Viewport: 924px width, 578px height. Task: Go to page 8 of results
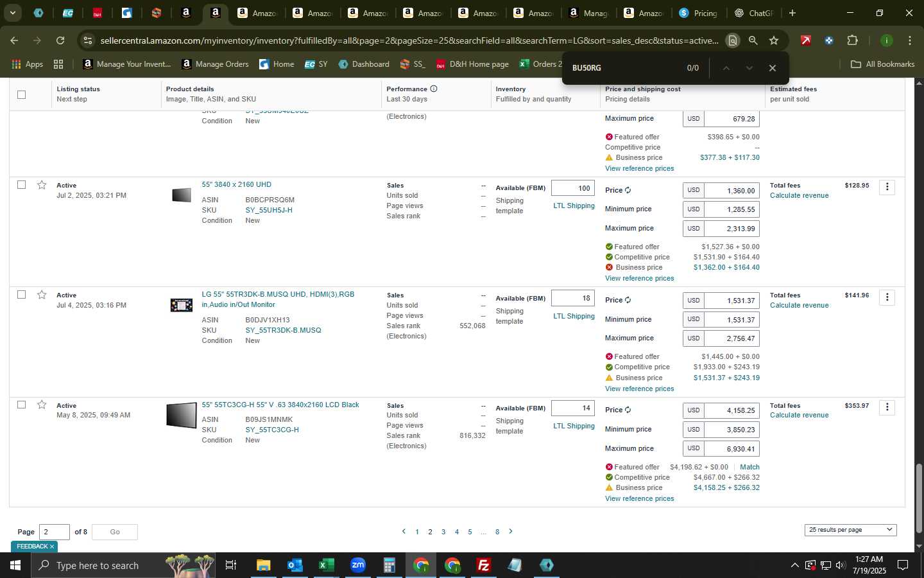(497, 532)
